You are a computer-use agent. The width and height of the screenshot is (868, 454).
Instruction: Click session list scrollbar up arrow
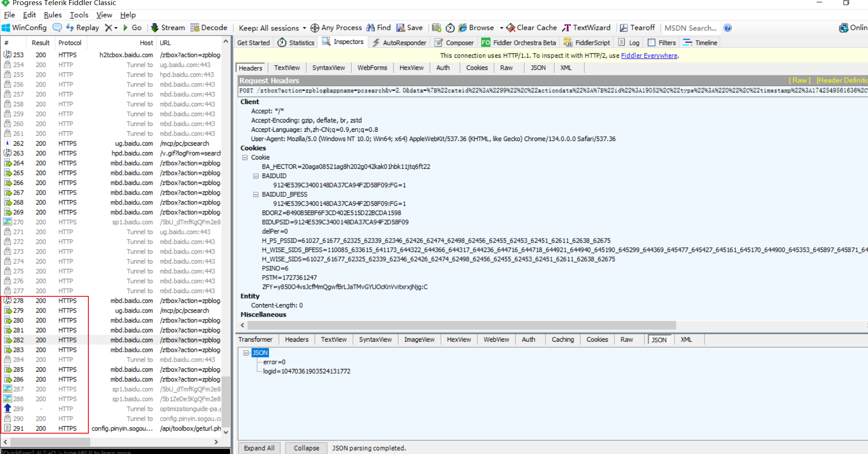(x=226, y=42)
